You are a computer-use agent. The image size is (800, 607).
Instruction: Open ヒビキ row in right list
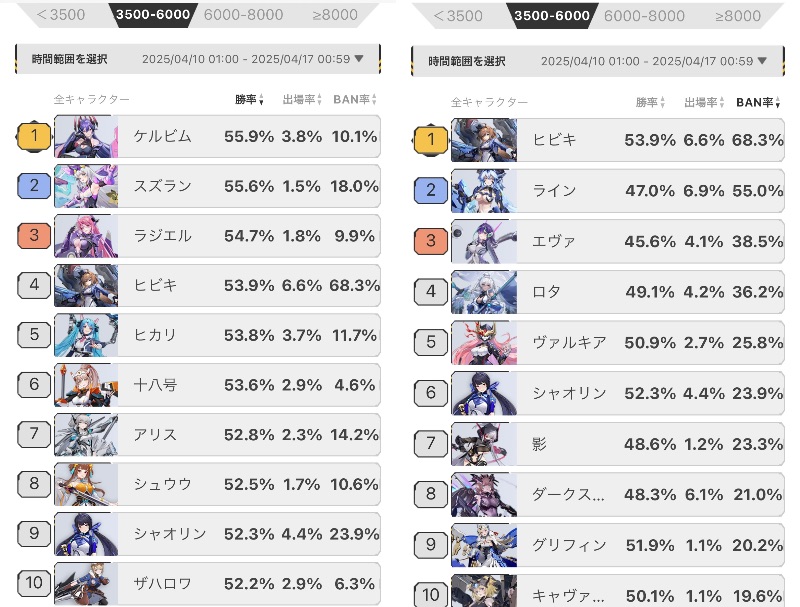pos(617,140)
